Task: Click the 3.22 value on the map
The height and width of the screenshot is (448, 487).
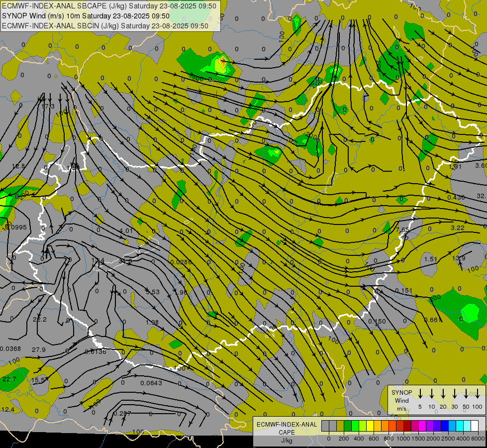Action: [458, 228]
